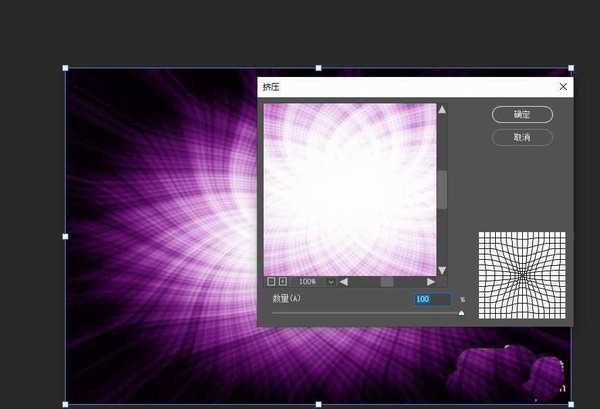Image resolution: width=600 pixels, height=409 pixels.
Task: Click the distortion grid preview
Action: (x=521, y=275)
